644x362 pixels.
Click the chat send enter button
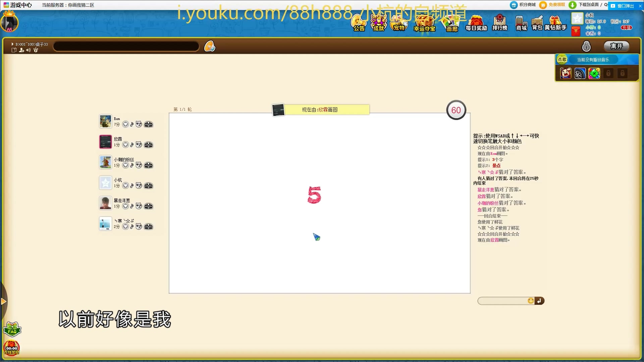point(539,301)
